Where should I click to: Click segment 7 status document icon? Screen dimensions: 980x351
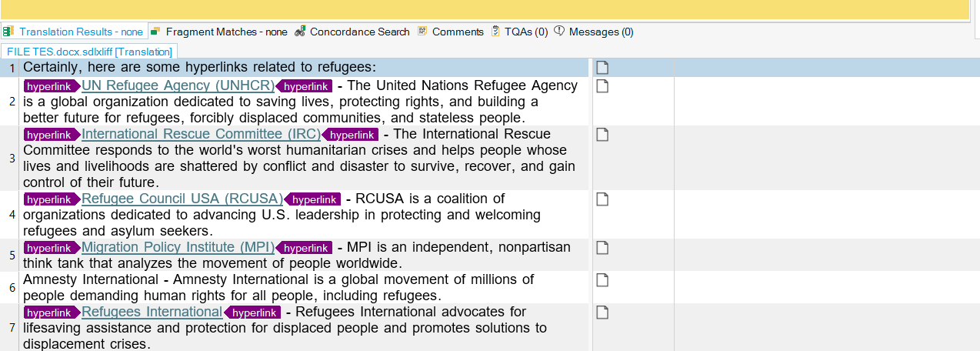(x=602, y=313)
